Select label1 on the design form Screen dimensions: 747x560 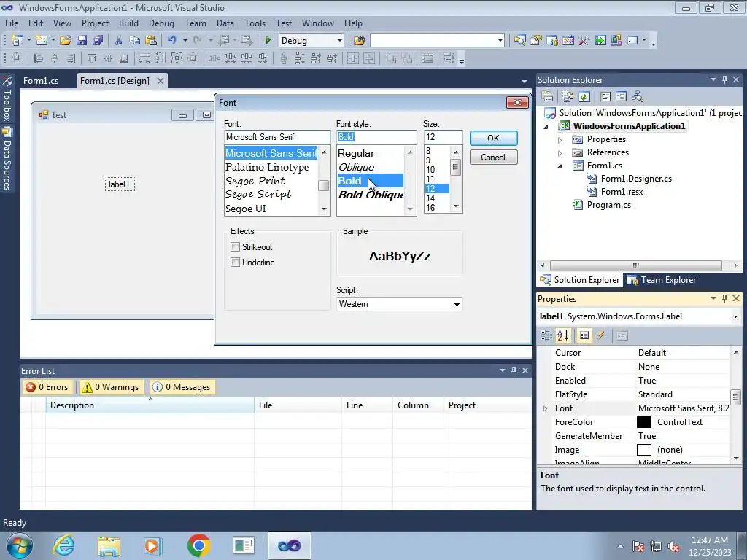tap(119, 184)
